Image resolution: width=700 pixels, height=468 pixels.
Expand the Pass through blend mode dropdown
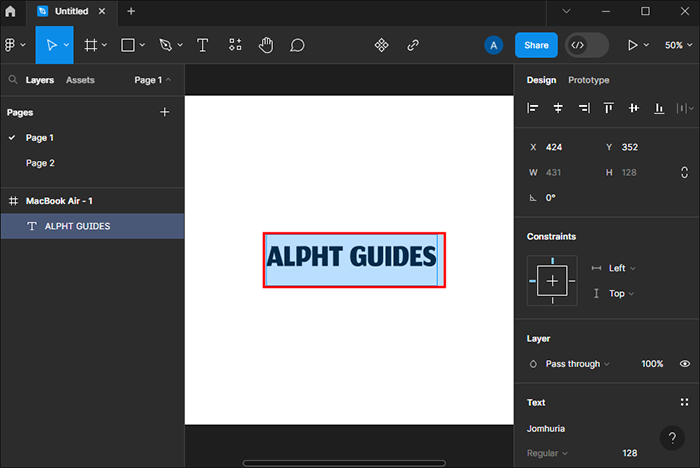pyautogui.click(x=576, y=364)
